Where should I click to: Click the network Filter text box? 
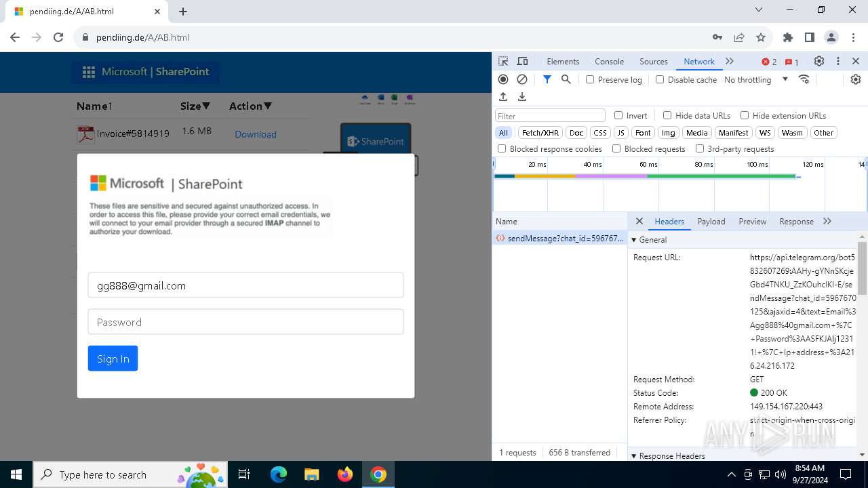pyautogui.click(x=550, y=116)
